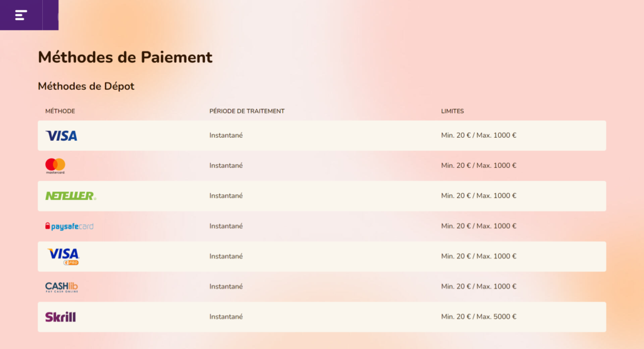This screenshot has width=644, height=349.
Task: Click Instantané in the Neteller row
Action: [226, 196]
